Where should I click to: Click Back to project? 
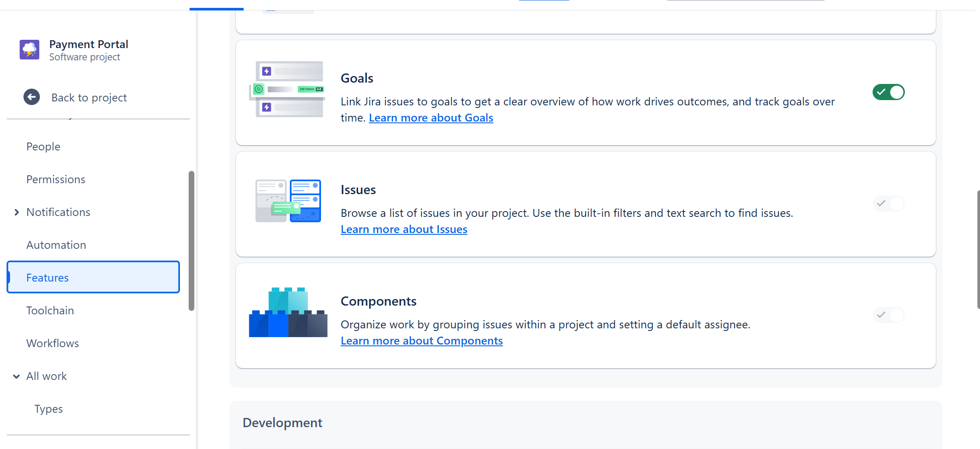point(89,97)
